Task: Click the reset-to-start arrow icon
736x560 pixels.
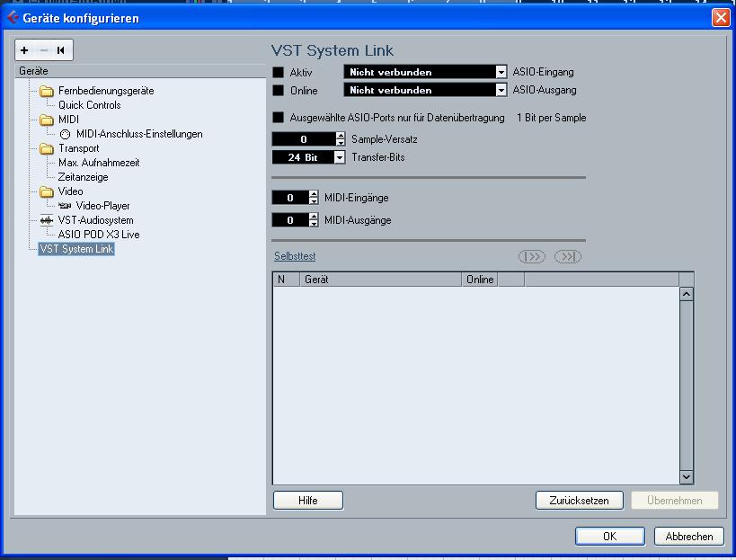Action: (60, 50)
